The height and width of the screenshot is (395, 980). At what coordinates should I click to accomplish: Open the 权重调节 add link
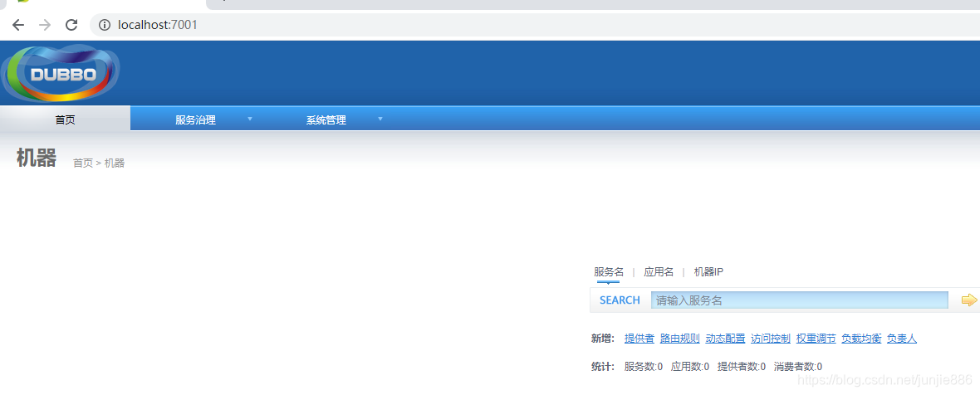[816, 339]
